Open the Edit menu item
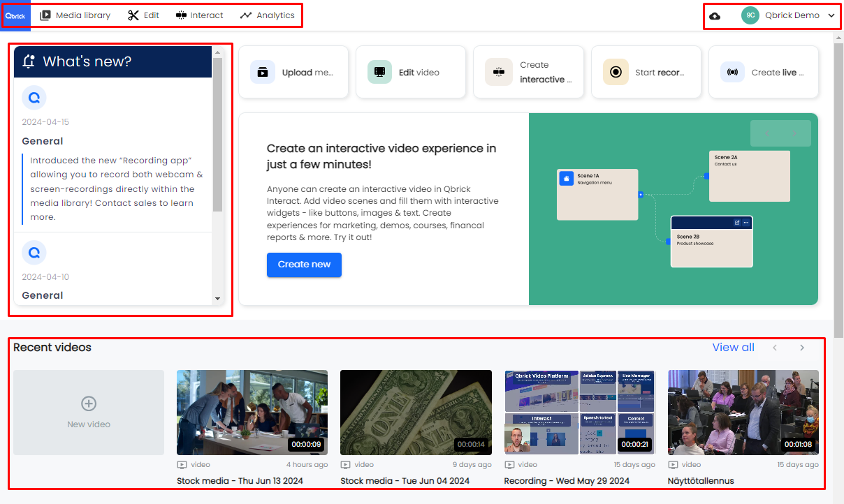The width and height of the screenshot is (844, 504). pos(144,15)
